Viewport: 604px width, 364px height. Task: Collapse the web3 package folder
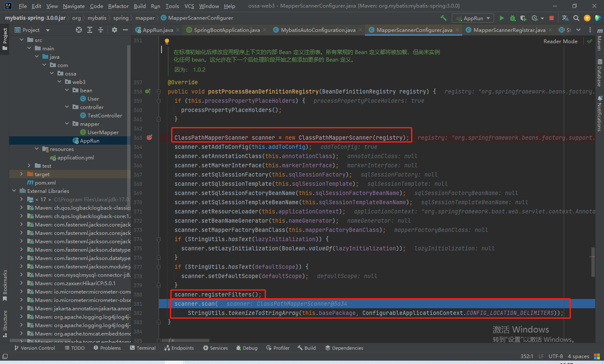click(60, 82)
